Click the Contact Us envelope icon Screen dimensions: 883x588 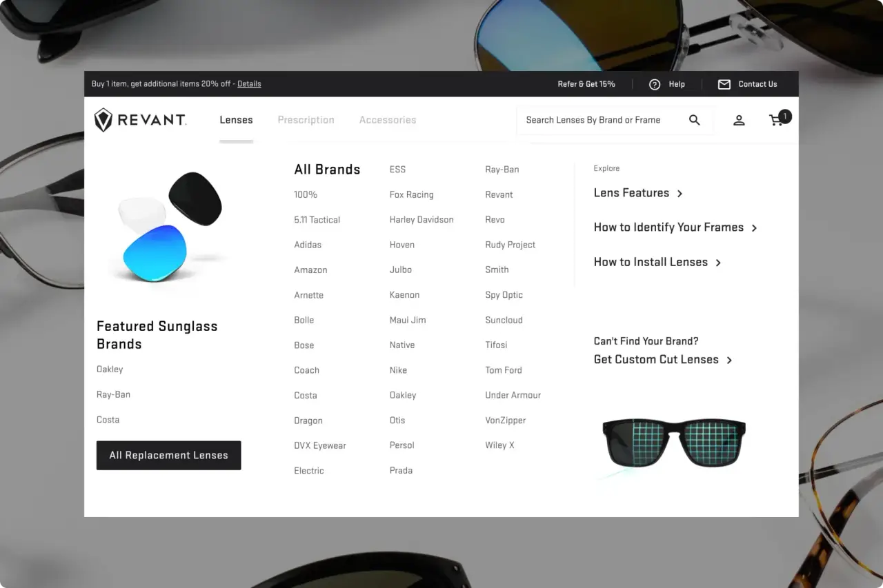[x=724, y=84]
